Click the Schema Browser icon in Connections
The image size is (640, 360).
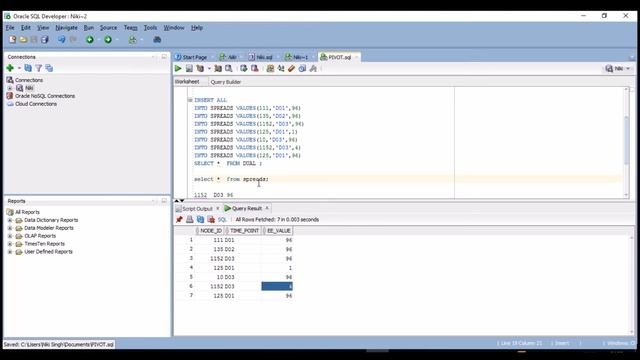(x=49, y=68)
